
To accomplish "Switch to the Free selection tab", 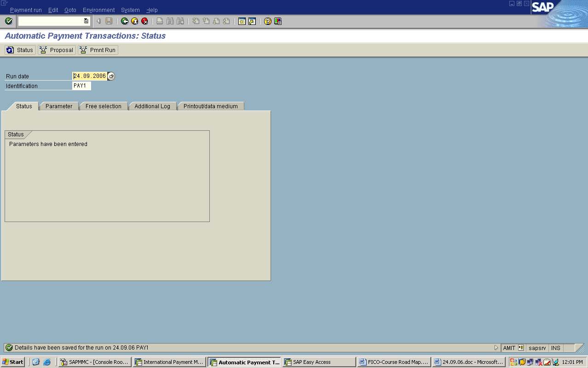I will [x=104, y=106].
